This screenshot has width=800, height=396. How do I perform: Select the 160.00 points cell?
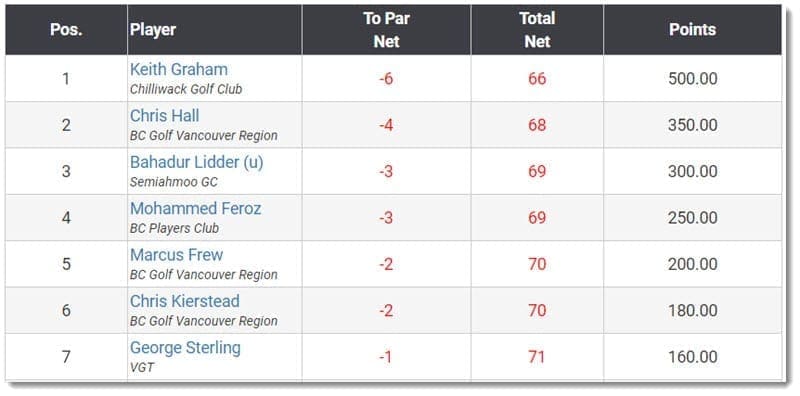(x=692, y=357)
